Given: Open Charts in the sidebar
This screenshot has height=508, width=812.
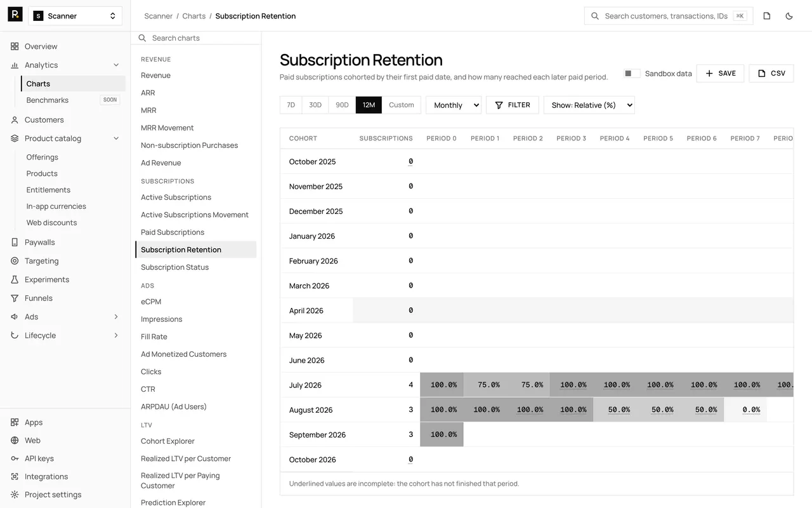Looking at the screenshot, I should point(73,84).
